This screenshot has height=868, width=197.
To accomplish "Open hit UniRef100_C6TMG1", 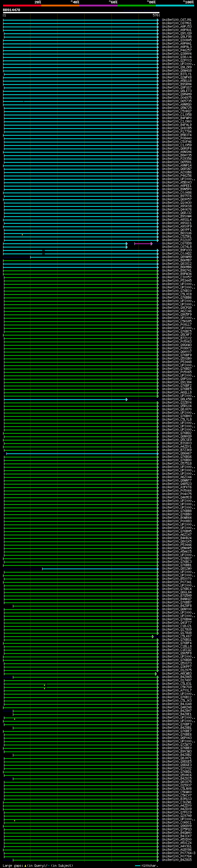I will click(177, 23).
